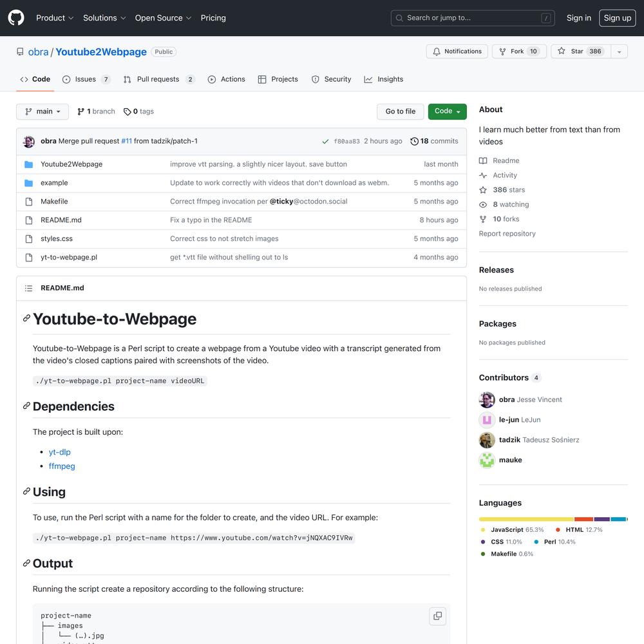Viewport: 644px width, 644px height.
Task: Click the fork icon in Fork button
Action: point(502,52)
